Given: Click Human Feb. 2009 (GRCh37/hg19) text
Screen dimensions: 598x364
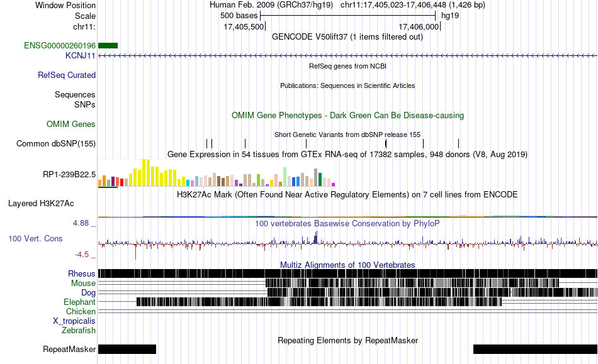Looking at the screenshot, I should (271, 5).
